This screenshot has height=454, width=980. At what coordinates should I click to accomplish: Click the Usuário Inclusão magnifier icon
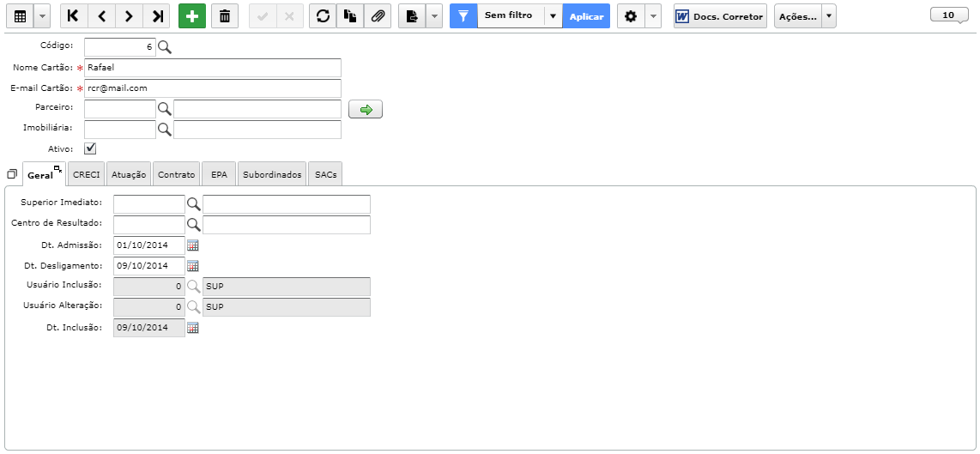click(x=194, y=287)
